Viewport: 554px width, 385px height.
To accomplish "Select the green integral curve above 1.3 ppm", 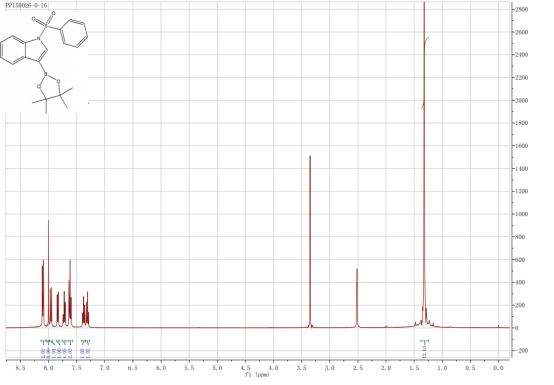I will pos(425,72).
